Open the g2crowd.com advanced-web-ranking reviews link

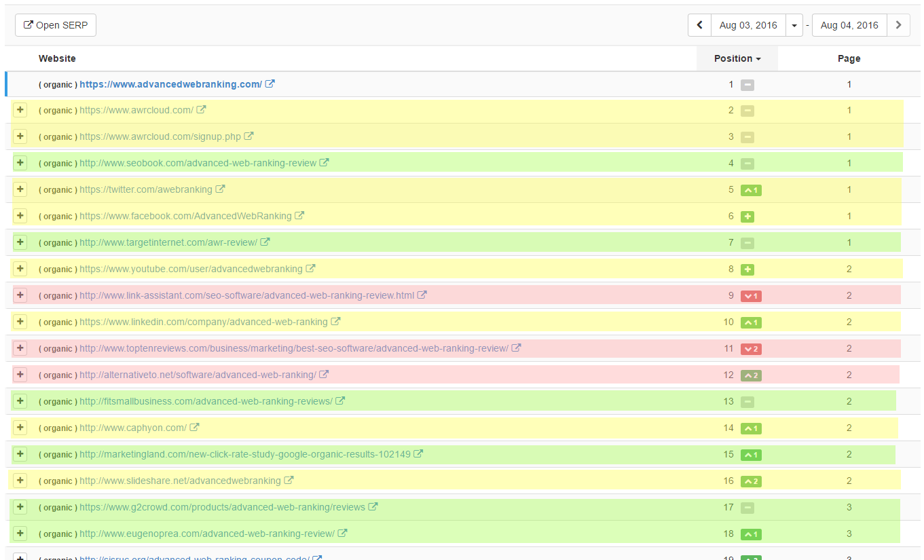tap(222, 507)
